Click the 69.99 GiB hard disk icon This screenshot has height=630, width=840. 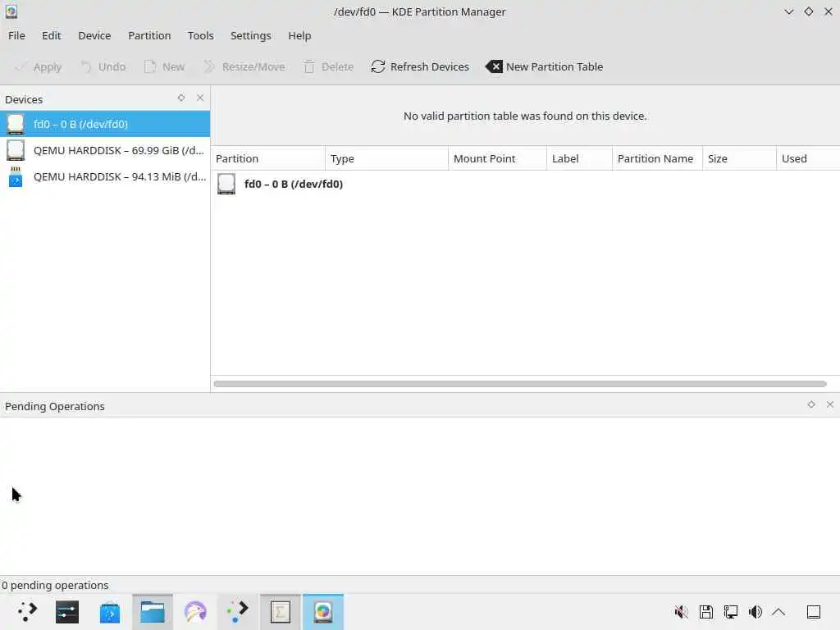[x=16, y=150]
